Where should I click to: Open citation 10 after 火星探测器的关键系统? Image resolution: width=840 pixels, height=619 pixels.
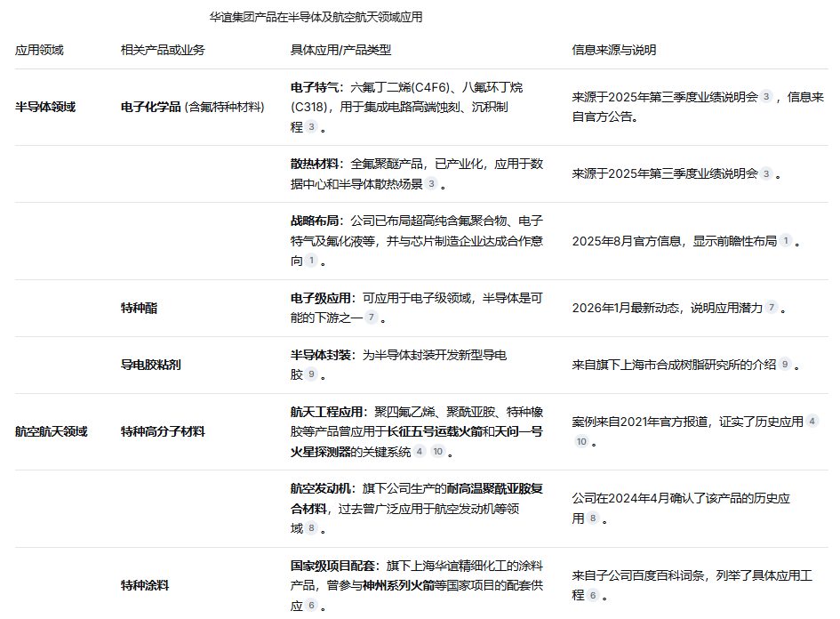click(437, 452)
